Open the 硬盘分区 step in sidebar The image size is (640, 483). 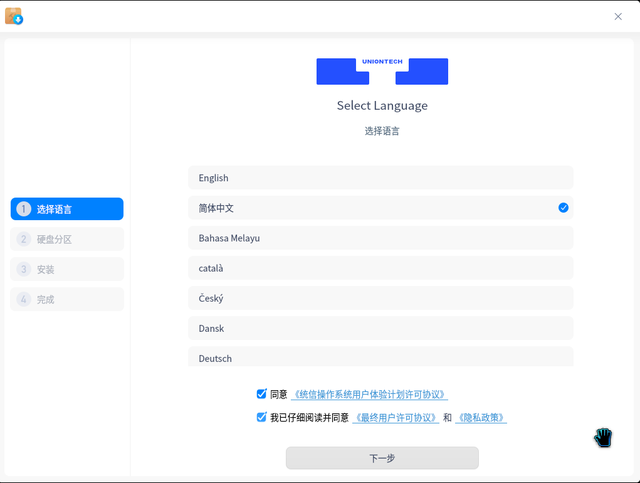point(67,239)
